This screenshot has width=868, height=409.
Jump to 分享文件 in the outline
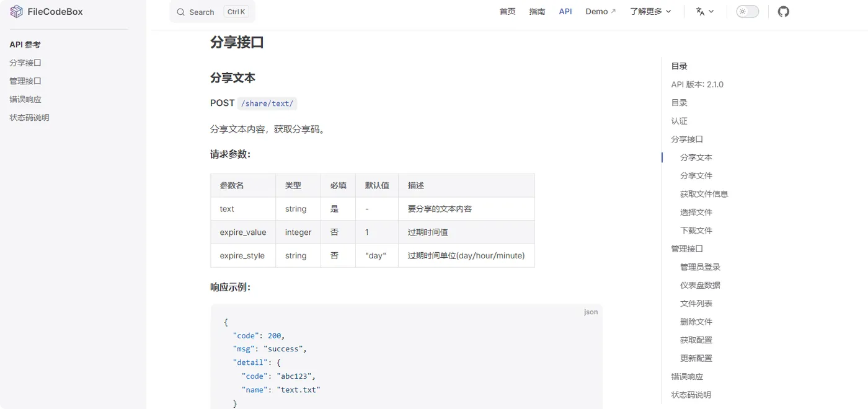[696, 176]
